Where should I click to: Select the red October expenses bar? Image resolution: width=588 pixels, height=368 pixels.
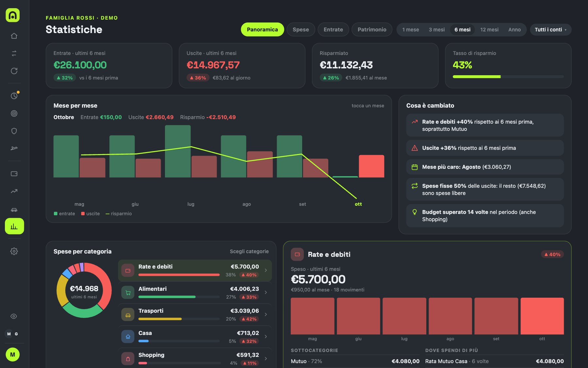pyautogui.click(x=371, y=166)
